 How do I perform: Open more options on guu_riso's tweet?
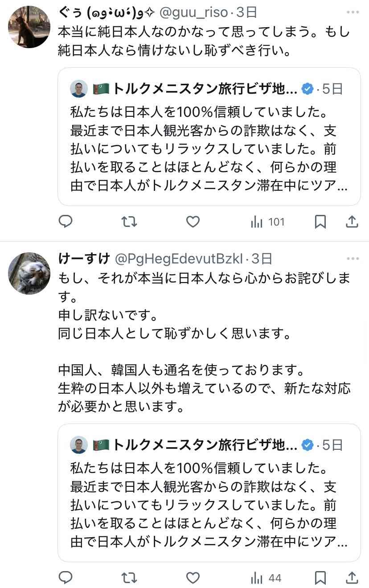tap(352, 13)
